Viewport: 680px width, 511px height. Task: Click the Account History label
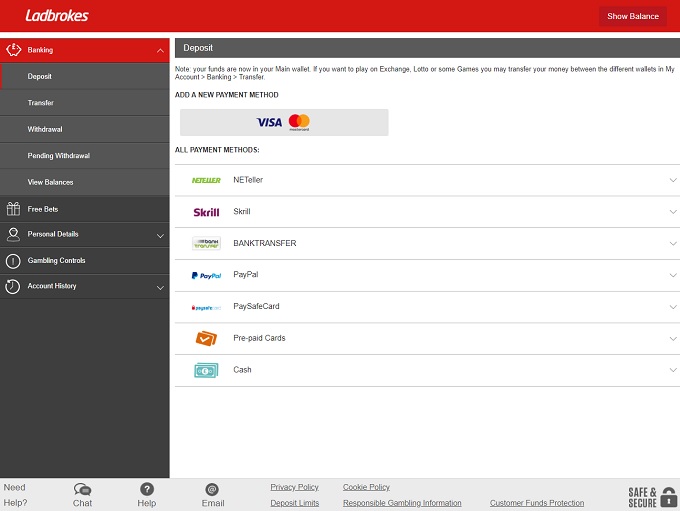52,286
